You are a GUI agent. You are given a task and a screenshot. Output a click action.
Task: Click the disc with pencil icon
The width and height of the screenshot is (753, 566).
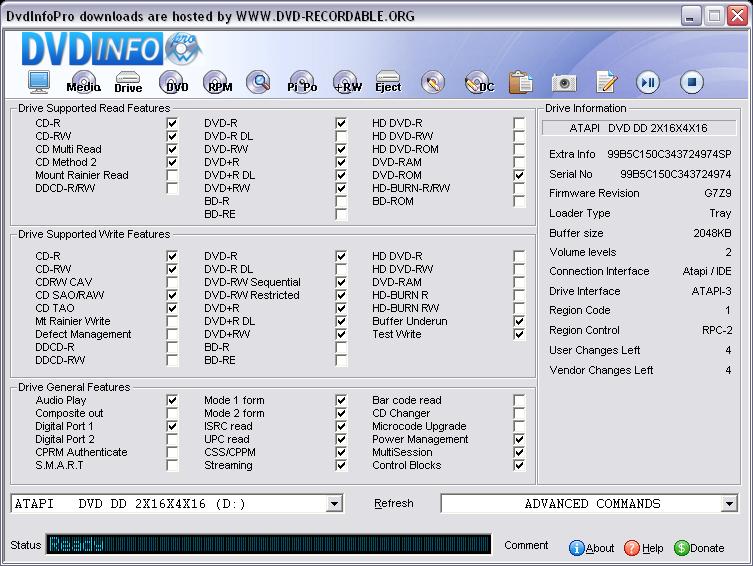click(x=433, y=83)
